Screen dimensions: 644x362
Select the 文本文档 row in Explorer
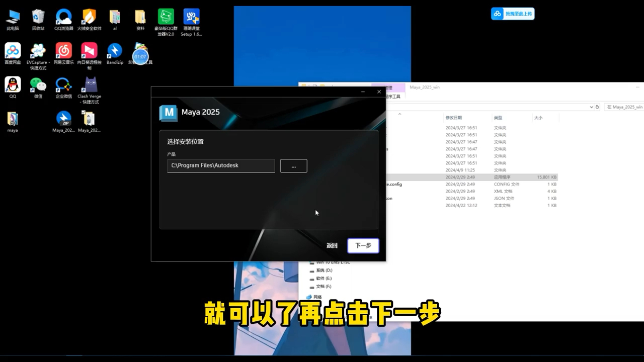coord(472,205)
